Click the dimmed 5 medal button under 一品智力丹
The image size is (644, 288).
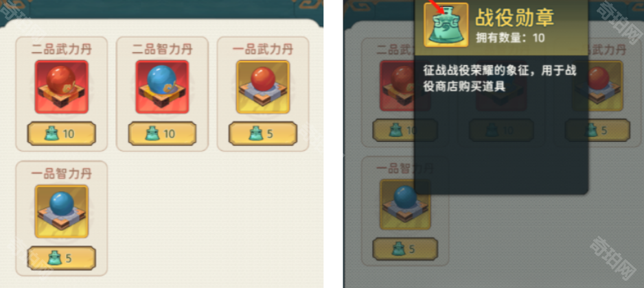coord(405,249)
